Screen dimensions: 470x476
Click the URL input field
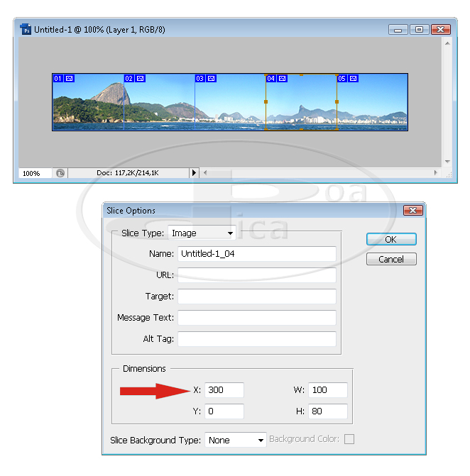(x=257, y=275)
